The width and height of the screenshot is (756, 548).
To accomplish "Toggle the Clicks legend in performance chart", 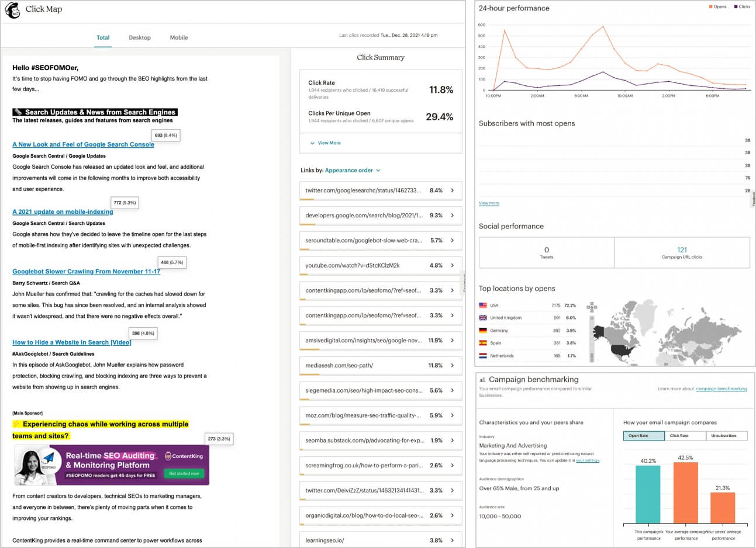I will click(742, 6).
